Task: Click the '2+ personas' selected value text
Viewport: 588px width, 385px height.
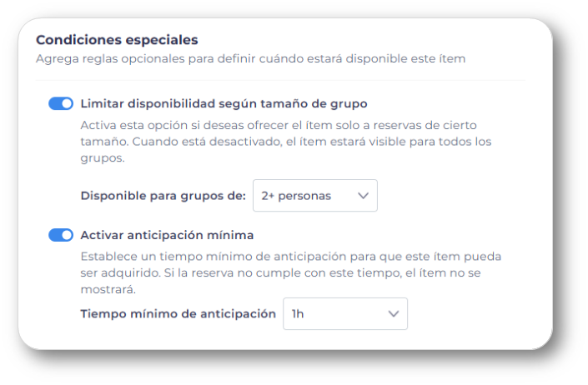Action: click(296, 196)
